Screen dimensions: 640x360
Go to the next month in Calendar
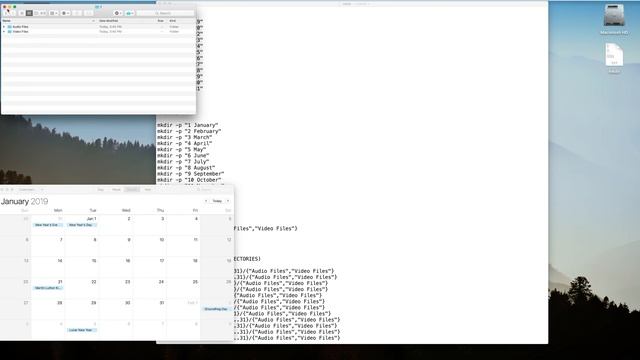(228, 201)
